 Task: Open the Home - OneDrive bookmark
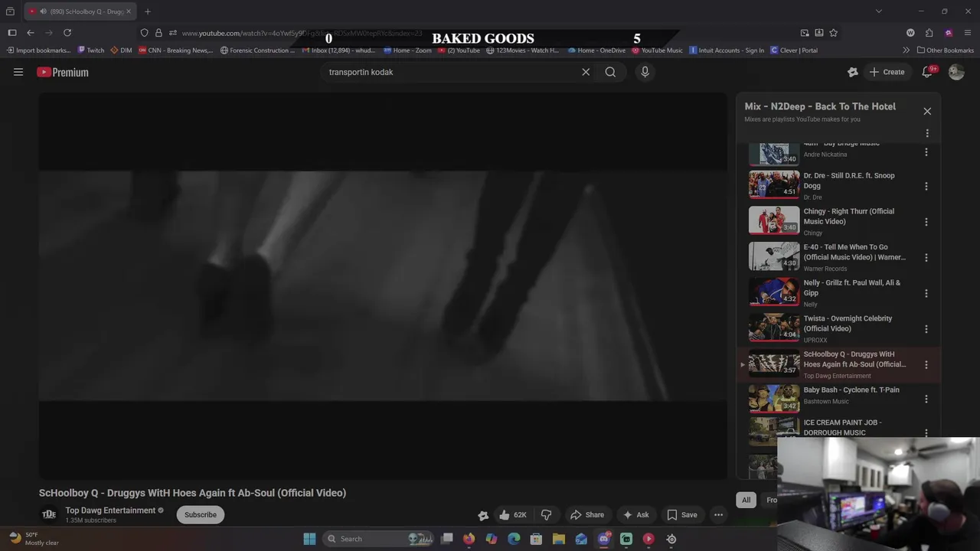[596, 51]
